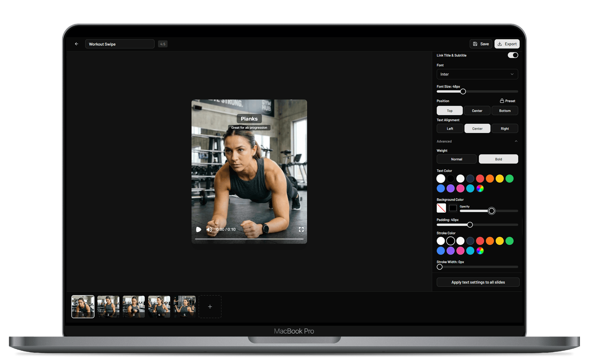
Task: Switch text position to Bottom
Action: point(505,111)
